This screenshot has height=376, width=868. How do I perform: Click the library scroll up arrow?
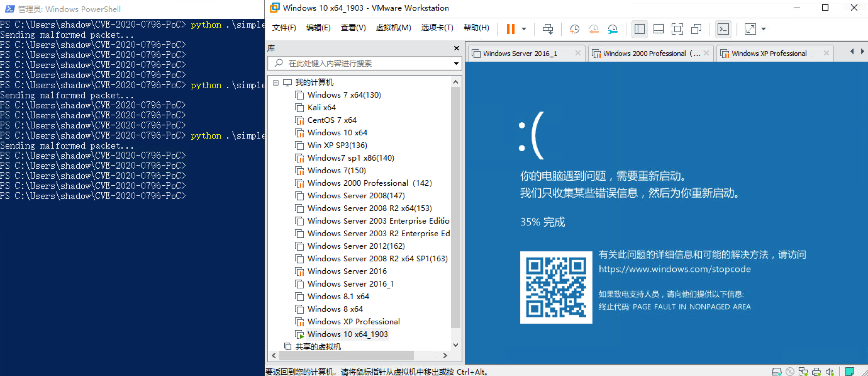pos(456,82)
